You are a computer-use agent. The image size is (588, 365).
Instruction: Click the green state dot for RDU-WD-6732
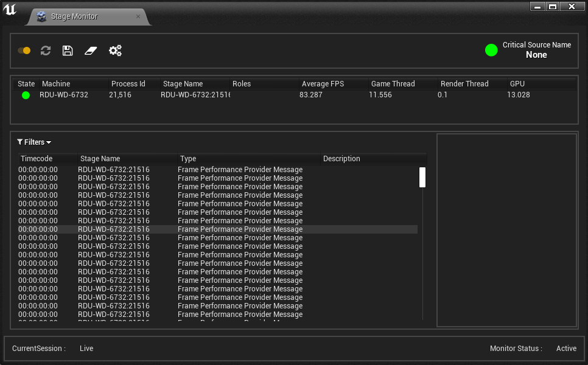(x=26, y=96)
